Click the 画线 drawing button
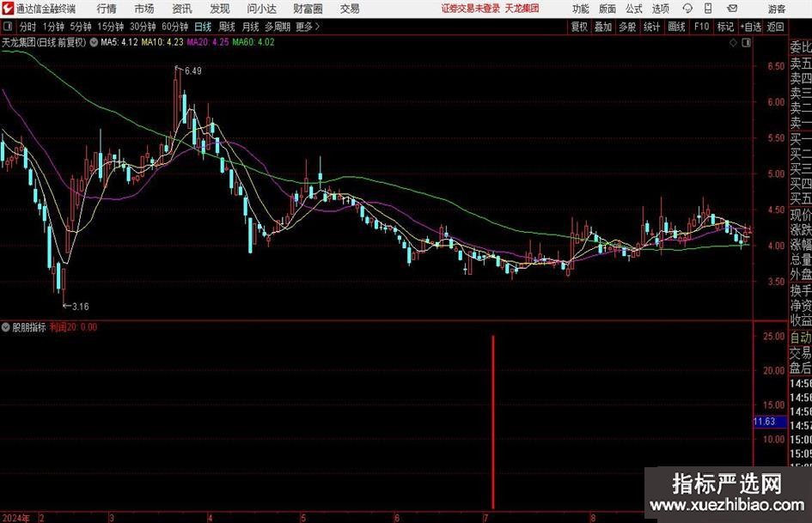 click(677, 27)
